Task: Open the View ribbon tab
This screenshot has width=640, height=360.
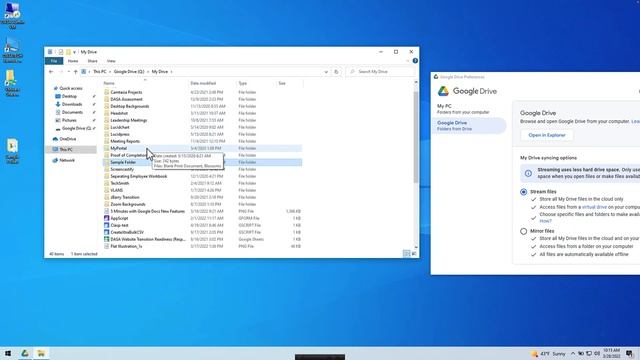Action: (x=111, y=61)
